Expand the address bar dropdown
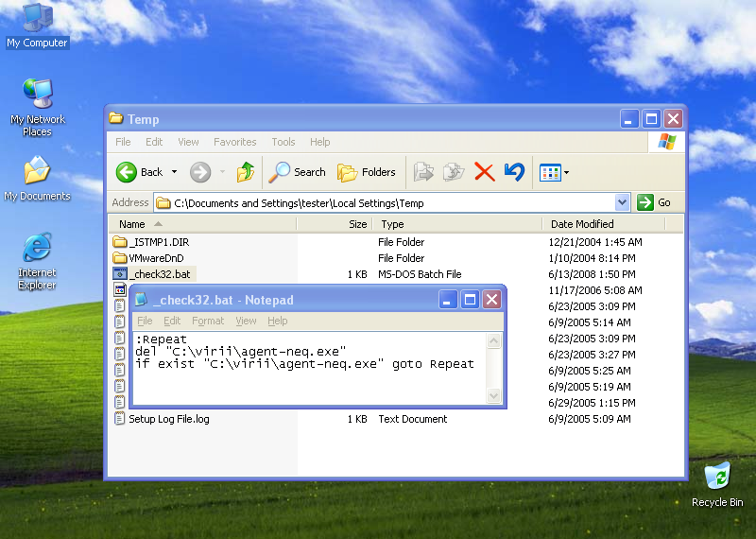This screenshot has width=756, height=539. [622, 202]
